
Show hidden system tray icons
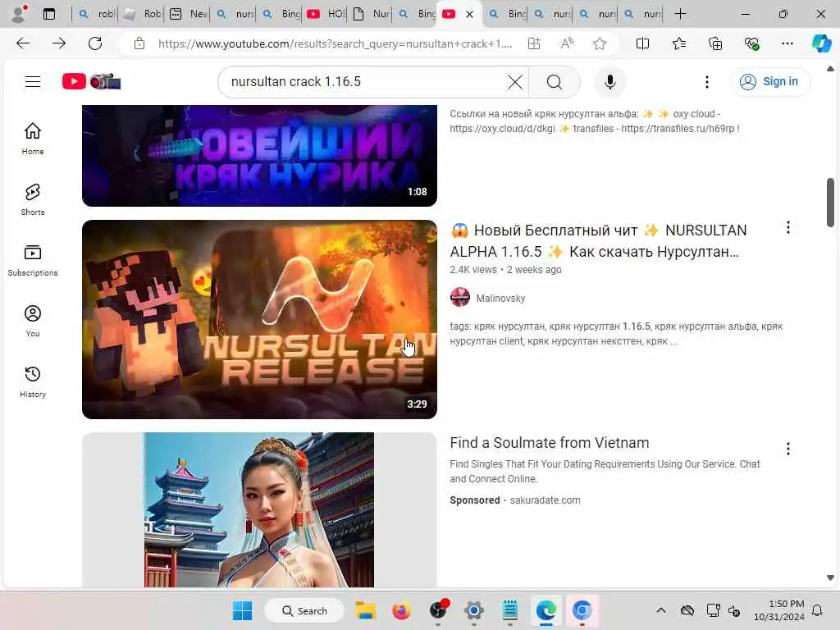click(661, 610)
